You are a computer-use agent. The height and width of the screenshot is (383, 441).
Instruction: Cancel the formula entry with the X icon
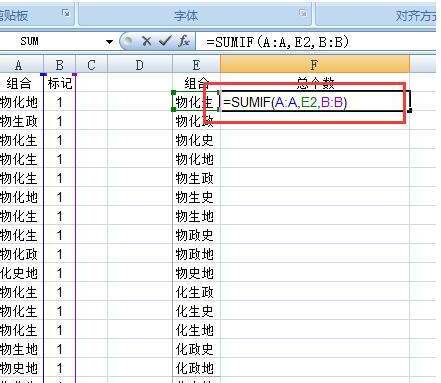click(x=146, y=41)
